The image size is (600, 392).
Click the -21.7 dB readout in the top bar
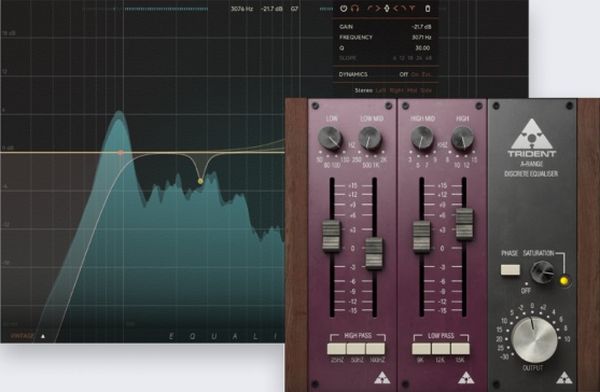coord(272,8)
